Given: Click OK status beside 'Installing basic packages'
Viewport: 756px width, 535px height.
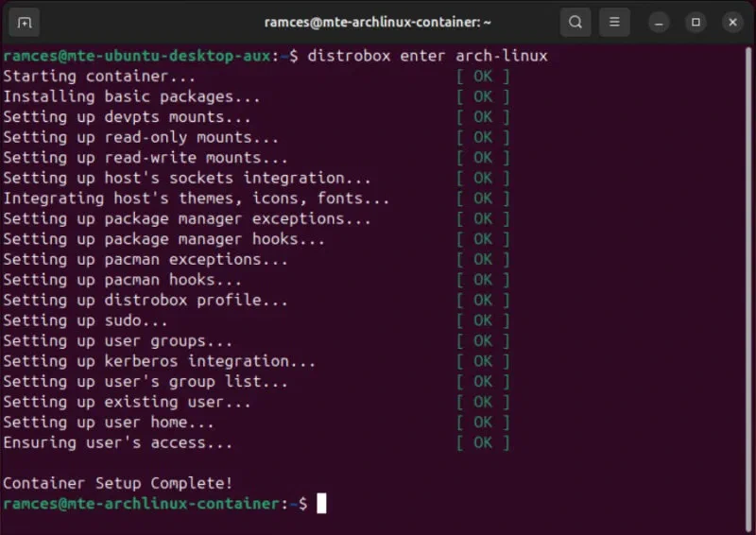Looking at the screenshot, I should 483,96.
